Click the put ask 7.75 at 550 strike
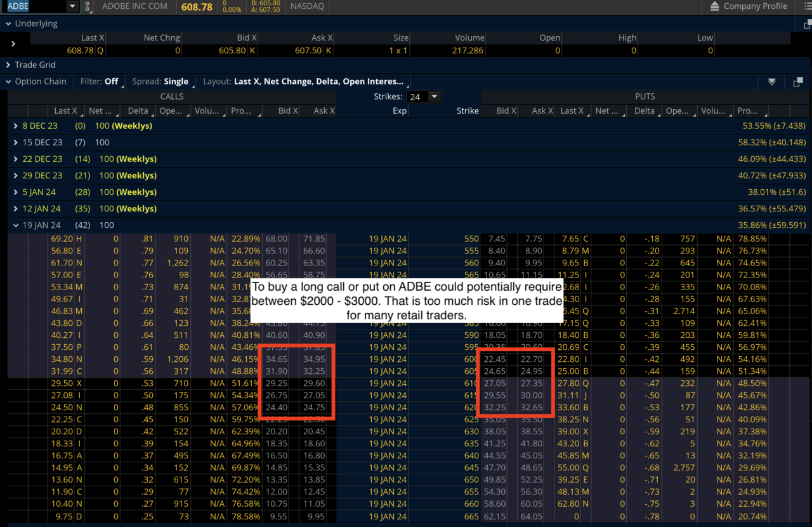The image size is (812, 527). coord(533,239)
